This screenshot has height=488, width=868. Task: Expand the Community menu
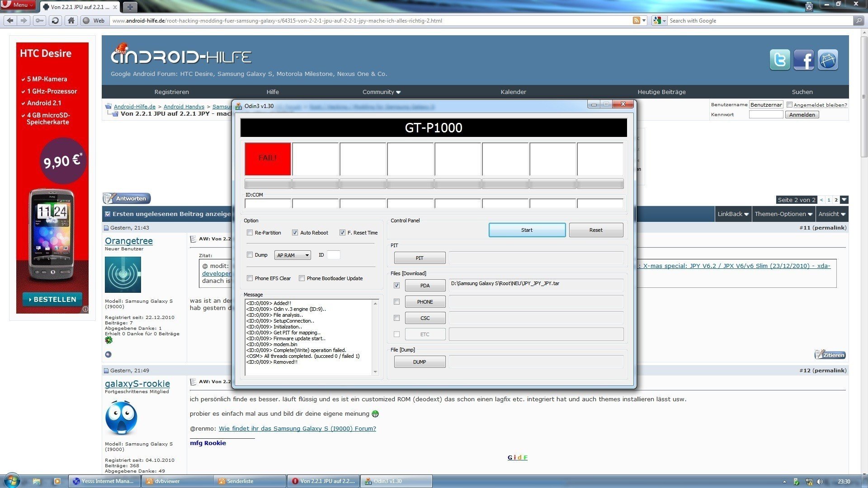click(381, 92)
